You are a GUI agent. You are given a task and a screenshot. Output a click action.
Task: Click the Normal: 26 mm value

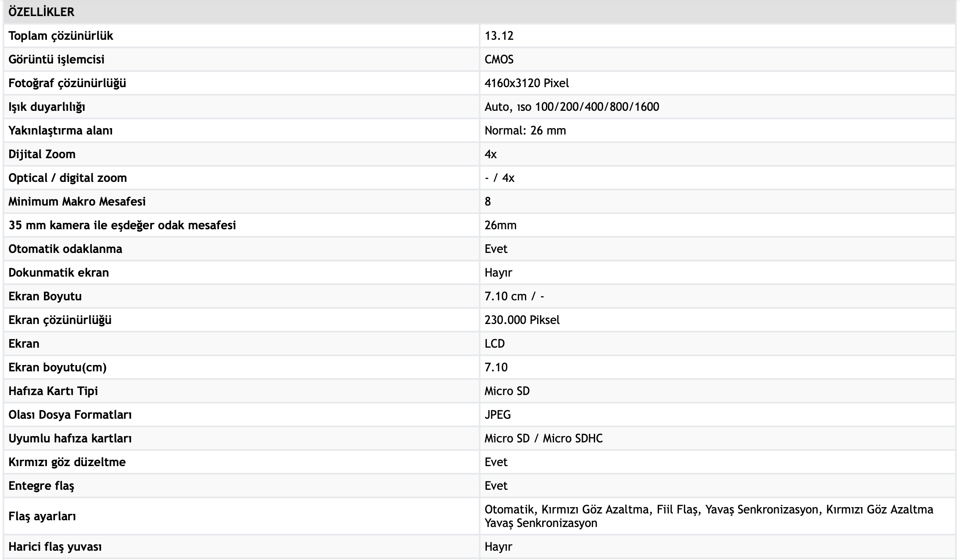tap(525, 131)
